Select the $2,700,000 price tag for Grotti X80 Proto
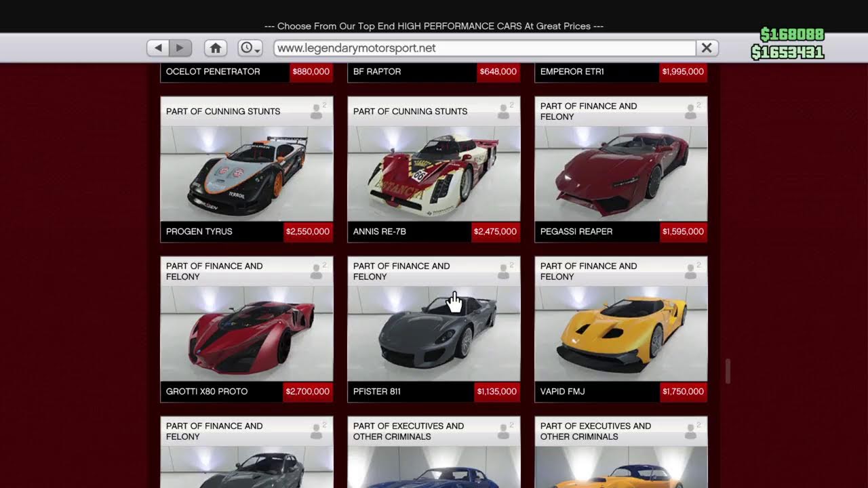The width and height of the screenshot is (868, 488). [x=308, y=392]
